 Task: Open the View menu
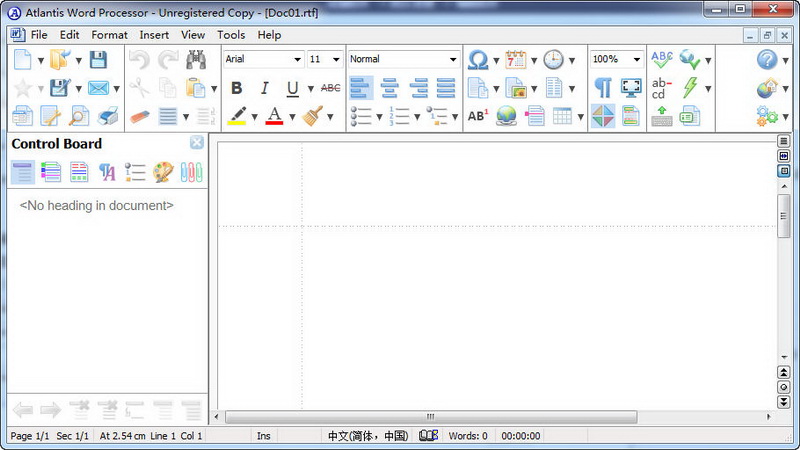[x=193, y=35]
